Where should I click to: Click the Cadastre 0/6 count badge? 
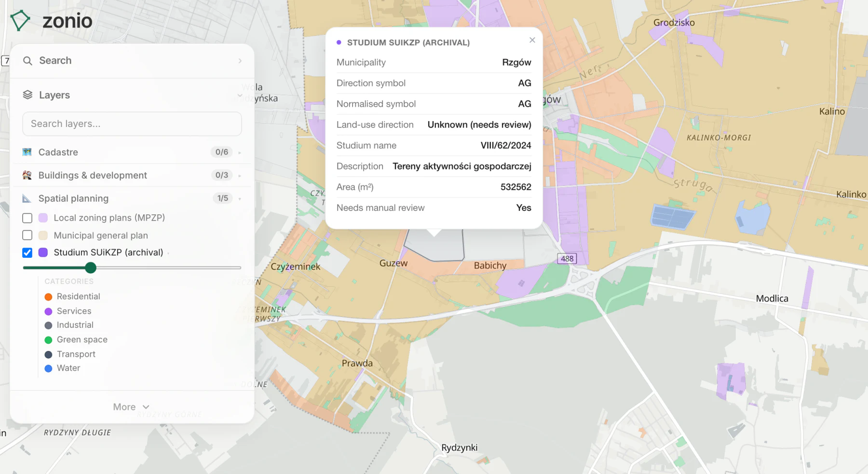(222, 152)
